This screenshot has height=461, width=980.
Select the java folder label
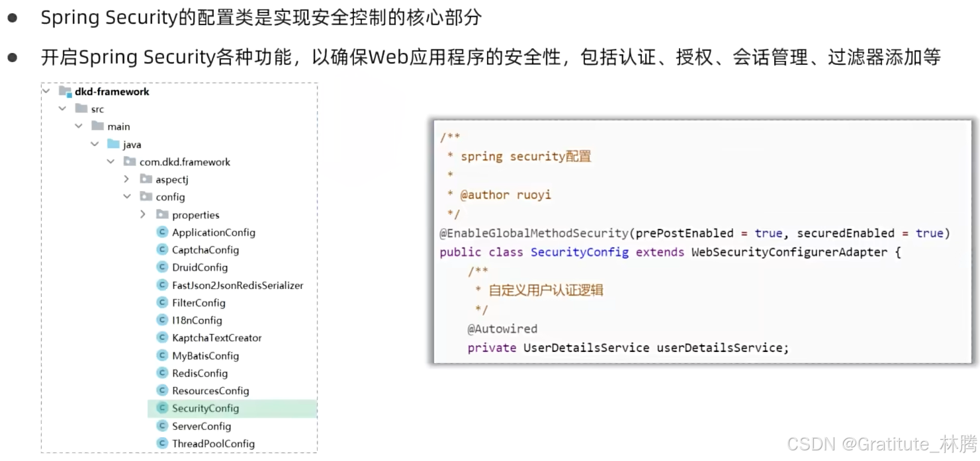pyautogui.click(x=132, y=144)
